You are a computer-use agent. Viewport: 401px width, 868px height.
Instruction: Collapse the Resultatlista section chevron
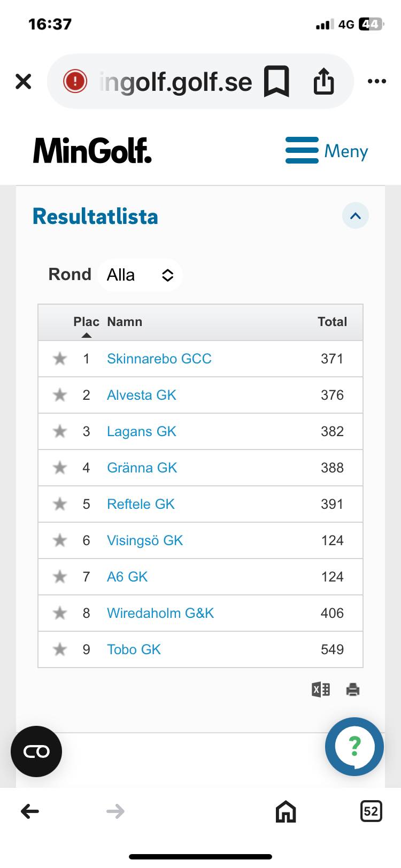(356, 216)
